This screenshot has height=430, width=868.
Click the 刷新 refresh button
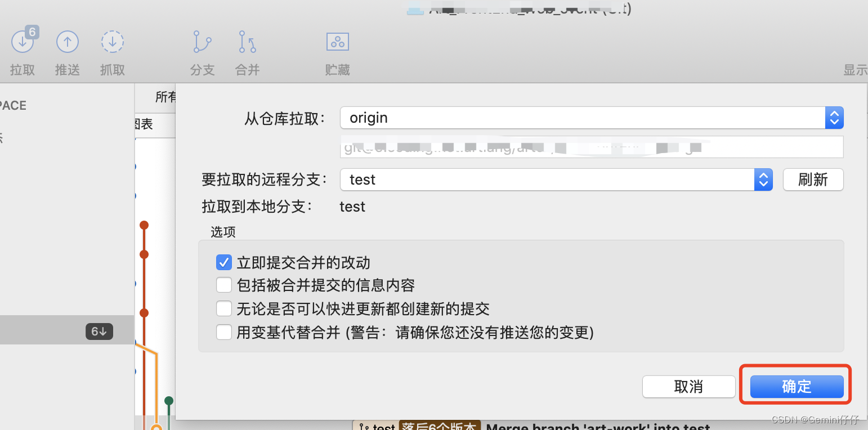coord(813,180)
